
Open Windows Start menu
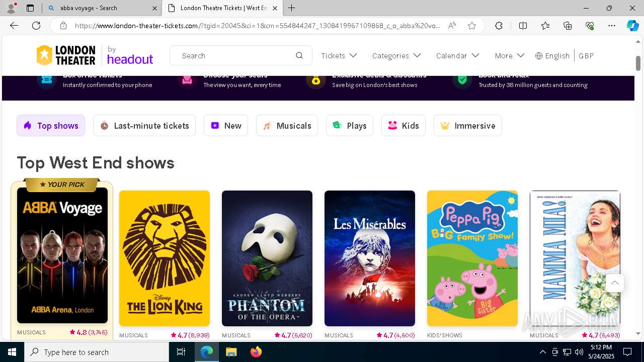click(x=12, y=352)
